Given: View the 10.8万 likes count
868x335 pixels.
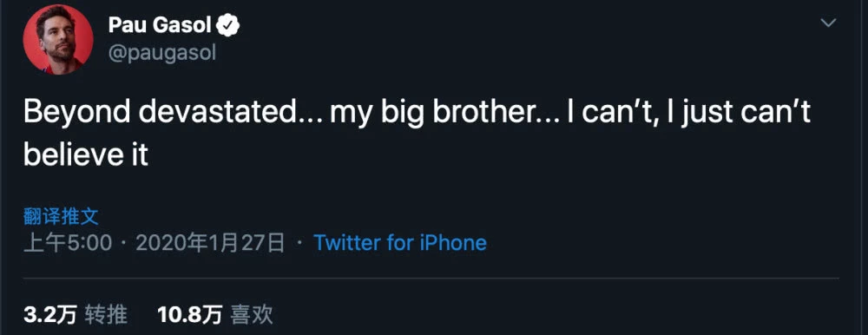Looking at the screenshot, I should 189,314.
